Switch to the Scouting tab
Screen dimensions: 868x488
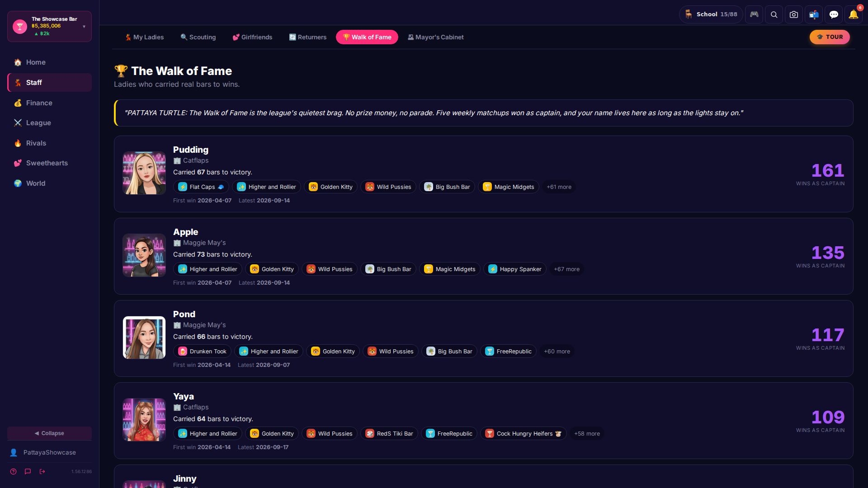198,37
